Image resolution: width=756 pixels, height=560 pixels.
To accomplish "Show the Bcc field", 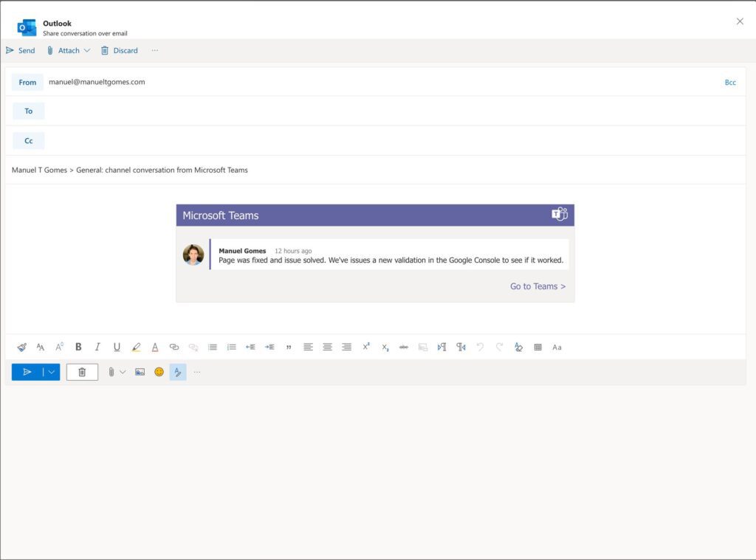I will pos(730,83).
